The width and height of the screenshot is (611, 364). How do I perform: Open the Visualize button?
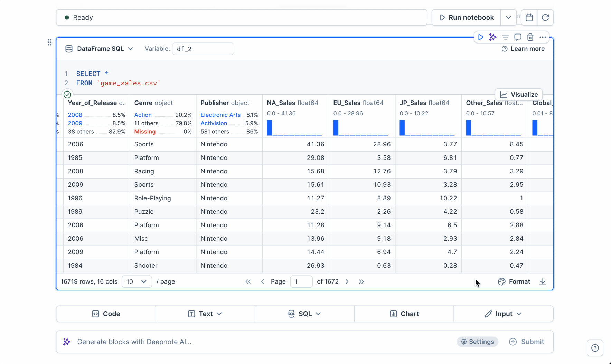(x=519, y=95)
